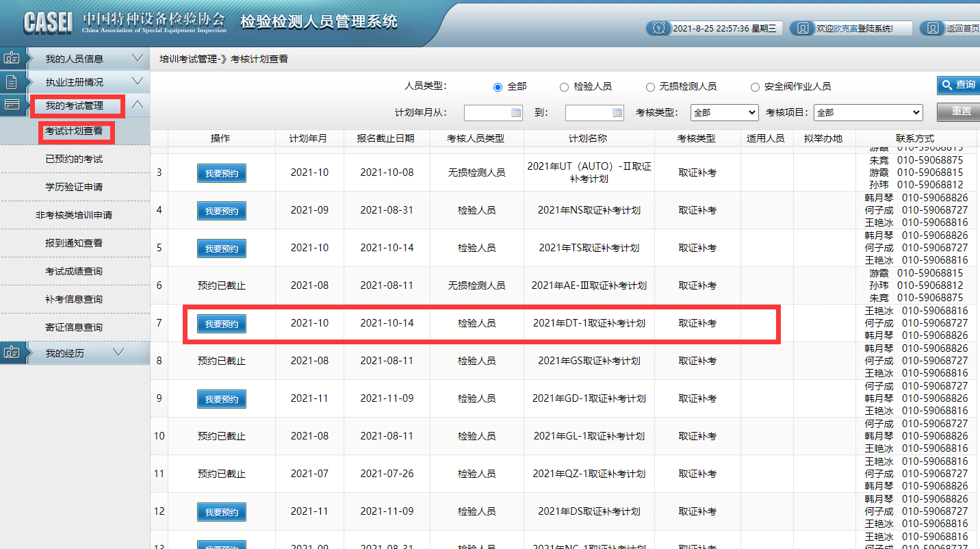Open 非考核类培训申请 menu item

[x=74, y=215]
